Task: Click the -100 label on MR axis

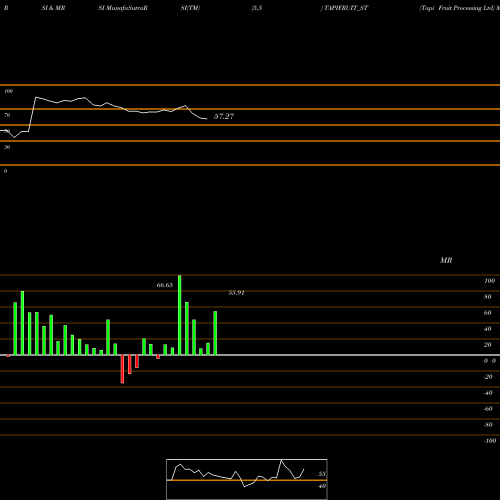Action: pos(490,441)
